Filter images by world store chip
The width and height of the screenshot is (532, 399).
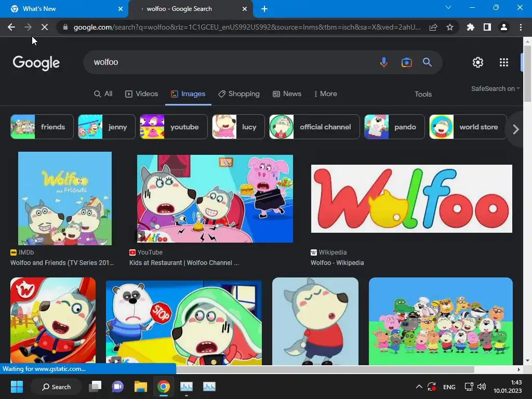click(468, 127)
